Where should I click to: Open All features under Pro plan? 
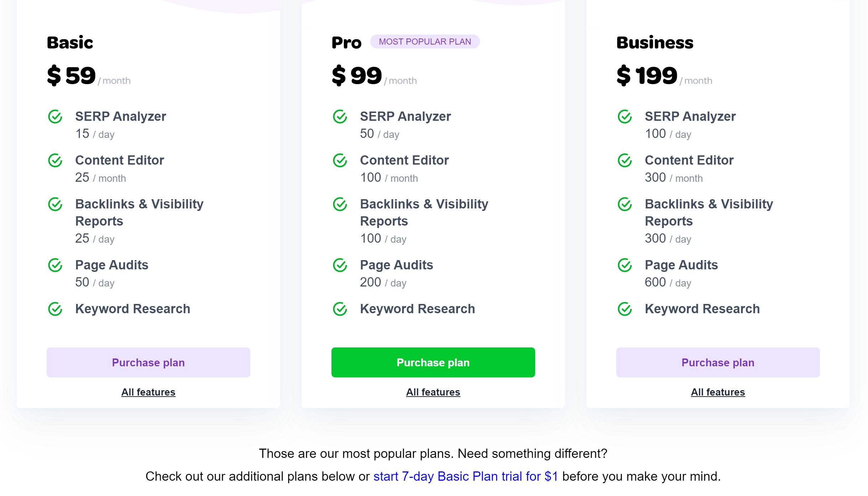tap(433, 392)
